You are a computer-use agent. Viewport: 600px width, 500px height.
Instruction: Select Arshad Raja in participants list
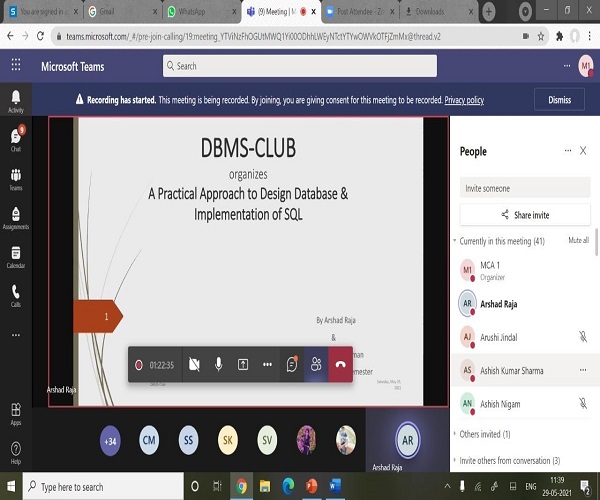(x=525, y=304)
